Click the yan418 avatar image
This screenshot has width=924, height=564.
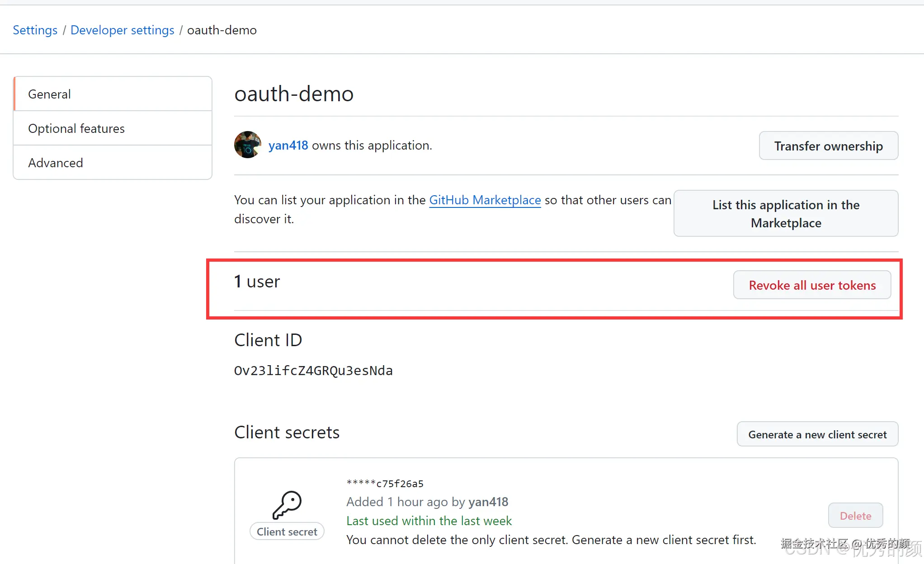pyautogui.click(x=247, y=145)
